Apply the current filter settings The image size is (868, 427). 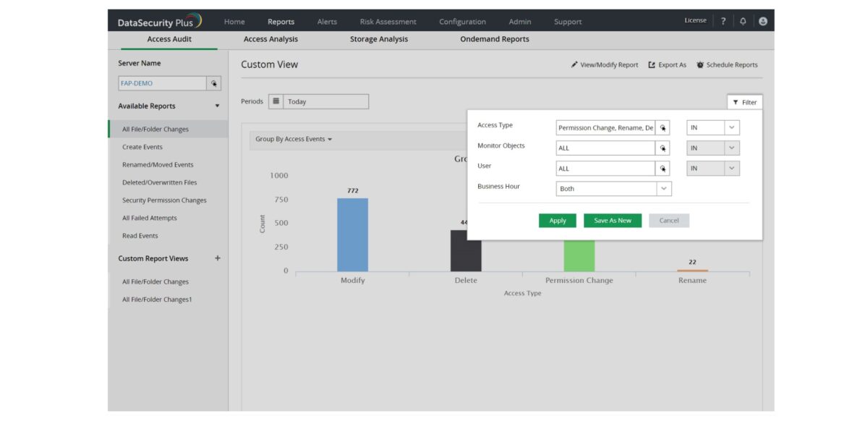tap(556, 220)
